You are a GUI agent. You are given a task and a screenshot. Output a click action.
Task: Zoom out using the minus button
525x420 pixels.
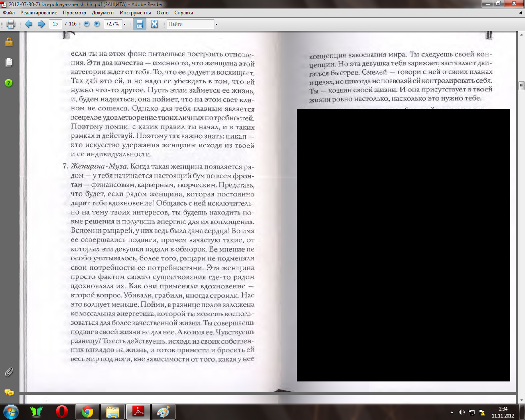tap(87, 24)
